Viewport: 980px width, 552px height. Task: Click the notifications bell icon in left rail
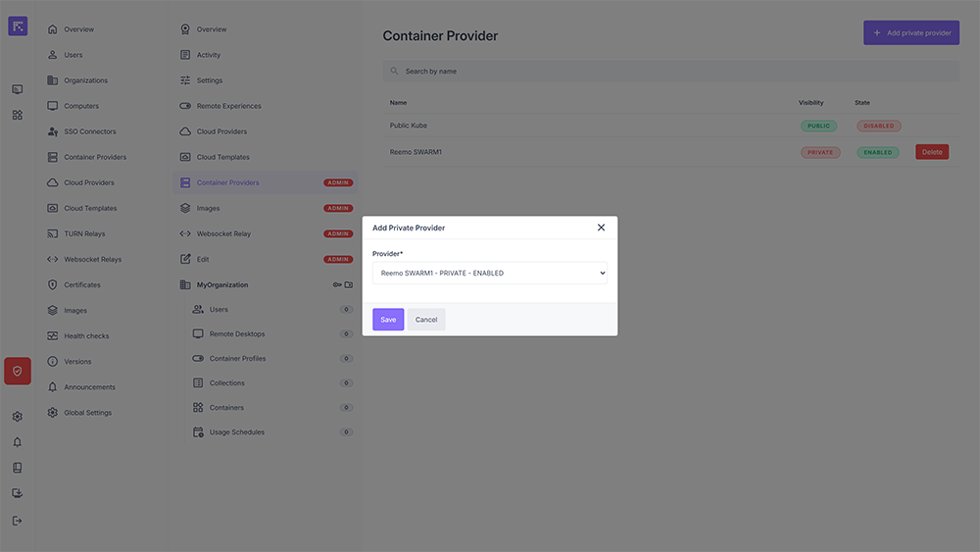(x=18, y=442)
